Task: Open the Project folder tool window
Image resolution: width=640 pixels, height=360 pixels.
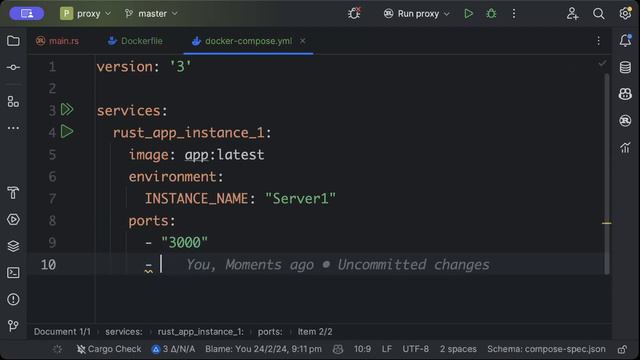Action: click(13, 41)
